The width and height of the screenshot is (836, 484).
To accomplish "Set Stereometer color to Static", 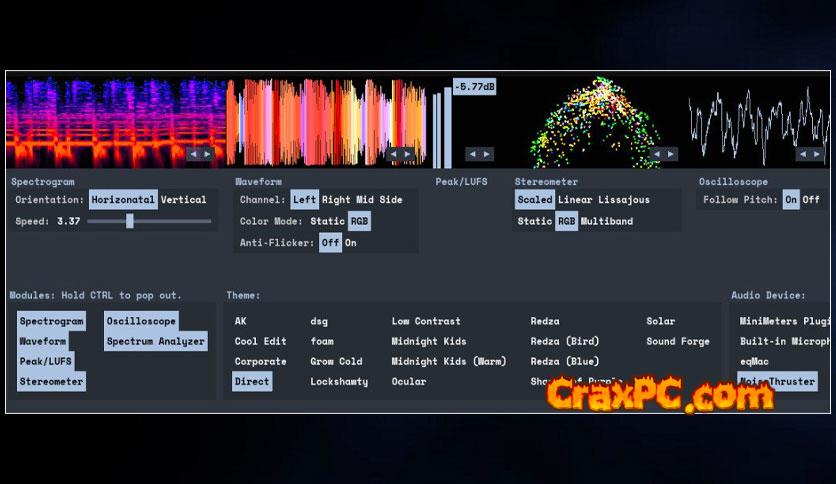I will [534, 221].
